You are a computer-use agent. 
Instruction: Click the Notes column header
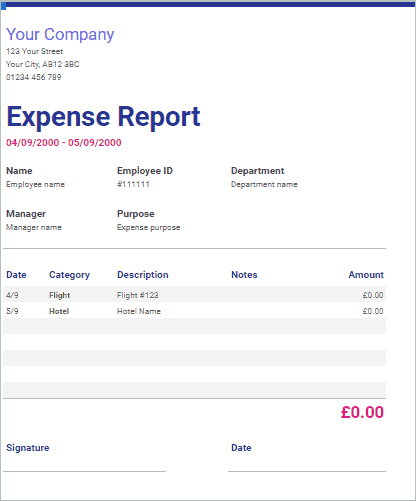[244, 275]
